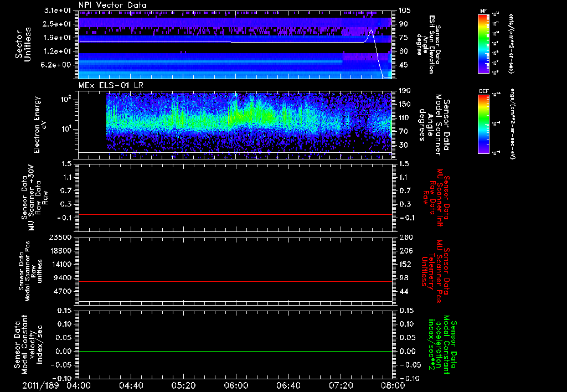The height and width of the screenshot is (392, 567).
Task: Click the "44" telemetry axis tick
Action: coord(403,291)
